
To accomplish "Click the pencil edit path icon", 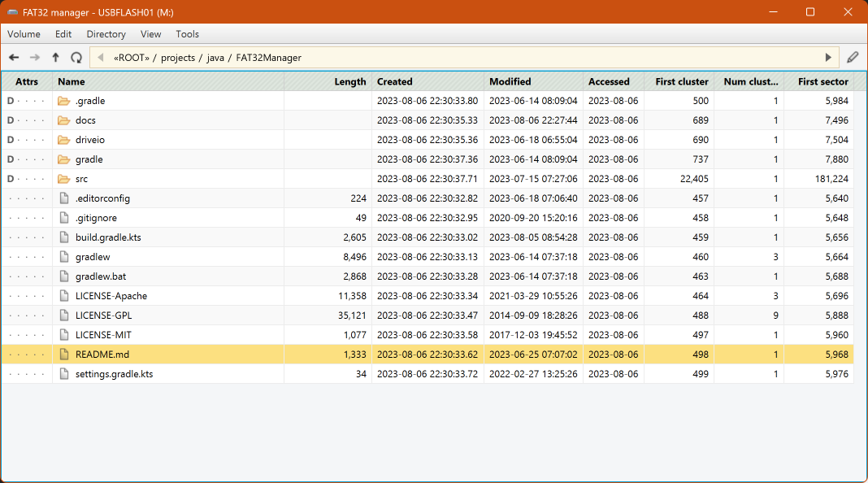I will [x=853, y=57].
